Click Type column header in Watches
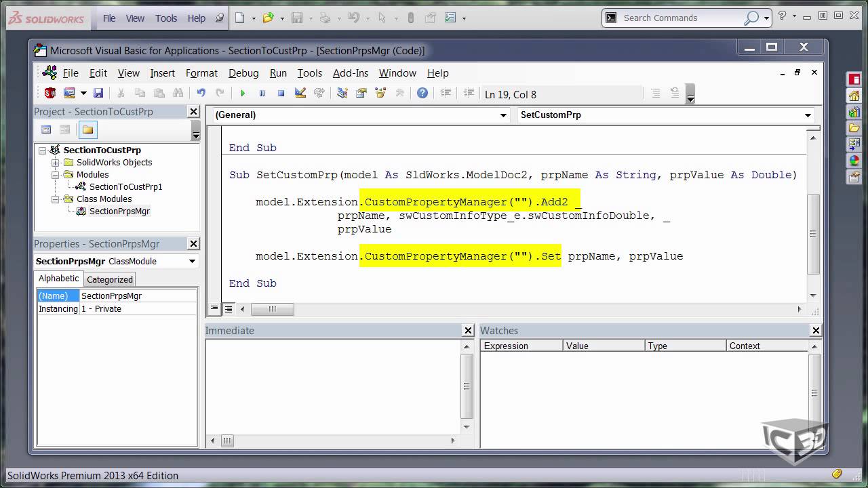Image resolution: width=868 pixels, height=488 pixels. tap(685, 346)
